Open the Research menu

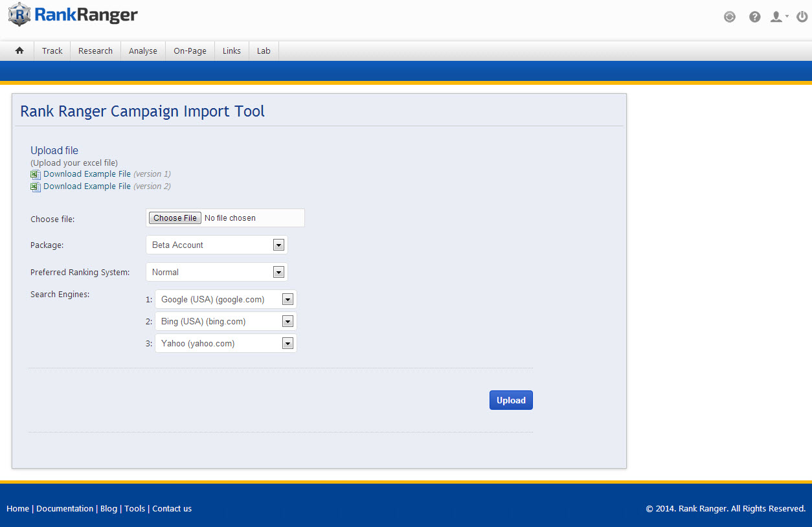(95, 50)
